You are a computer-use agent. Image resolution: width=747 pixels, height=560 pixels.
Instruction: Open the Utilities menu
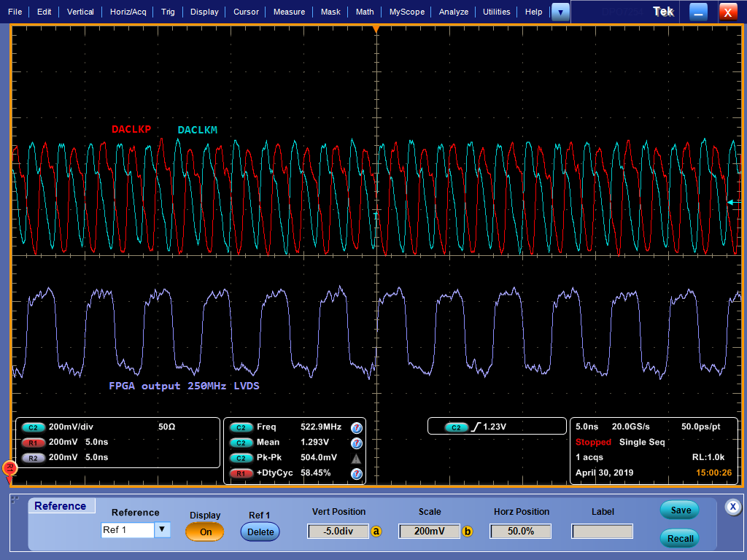(x=496, y=12)
